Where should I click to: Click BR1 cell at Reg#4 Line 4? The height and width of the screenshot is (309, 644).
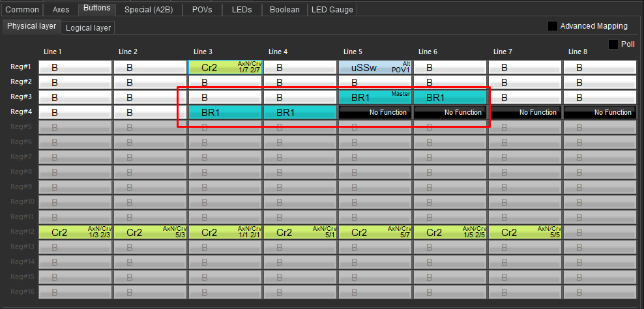click(300, 112)
